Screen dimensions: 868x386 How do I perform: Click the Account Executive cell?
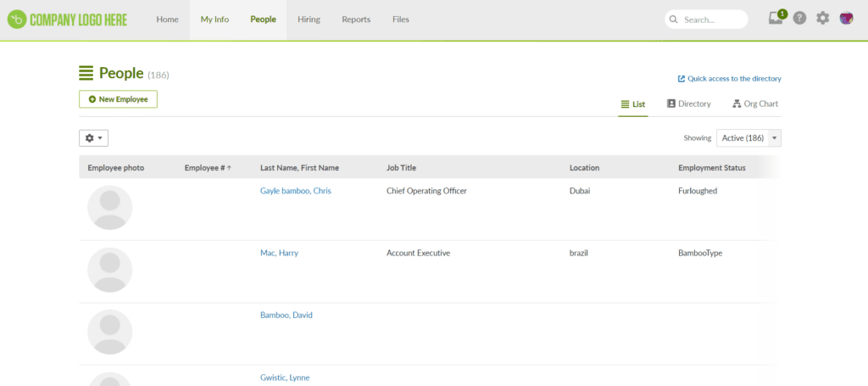(x=419, y=253)
